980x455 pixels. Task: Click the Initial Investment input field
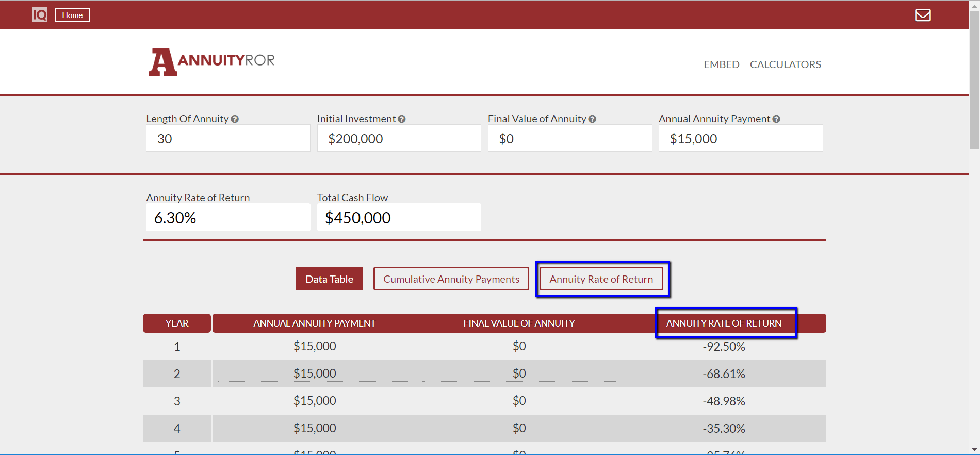pyautogui.click(x=399, y=138)
